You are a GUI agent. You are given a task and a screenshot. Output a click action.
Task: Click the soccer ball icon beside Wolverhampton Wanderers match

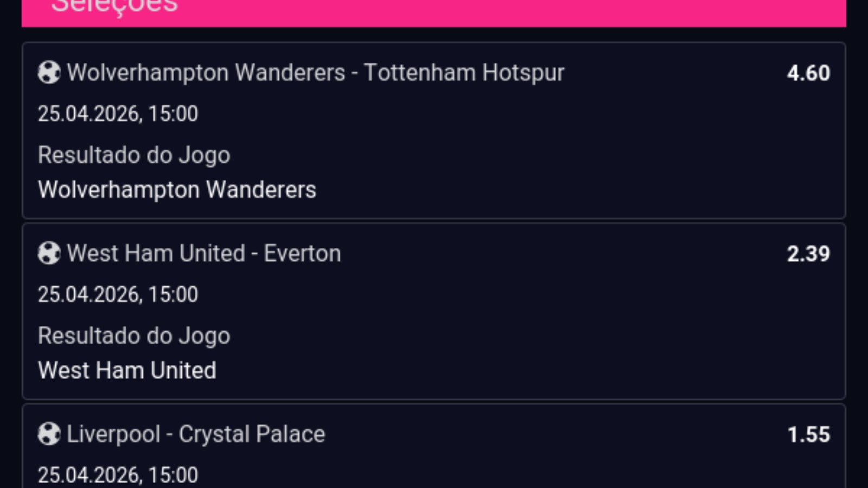click(x=49, y=73)
